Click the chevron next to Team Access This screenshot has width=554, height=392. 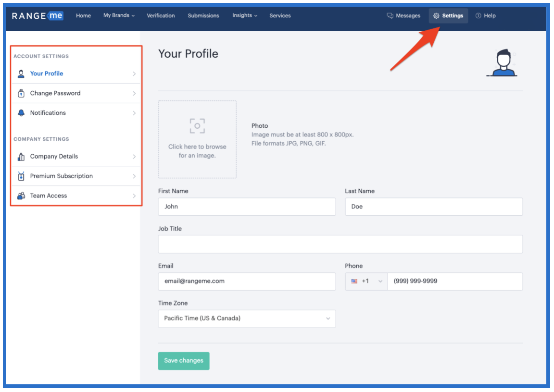(x=134, y=196)
